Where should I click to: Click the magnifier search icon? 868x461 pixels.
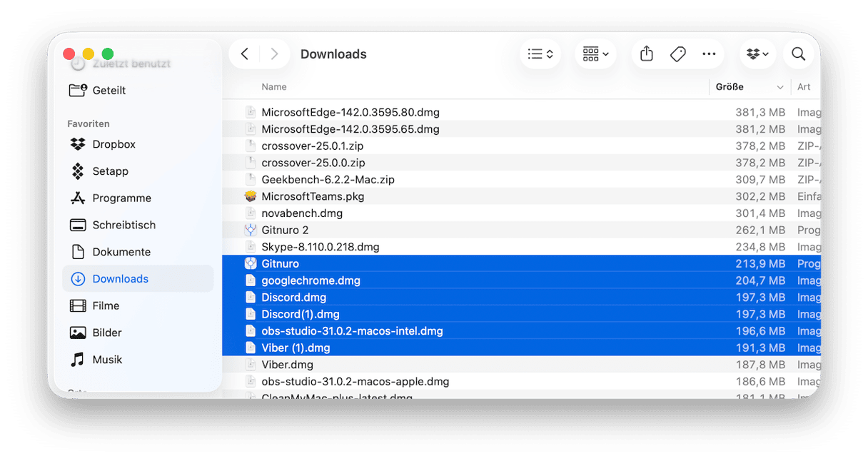click(798, 54)
